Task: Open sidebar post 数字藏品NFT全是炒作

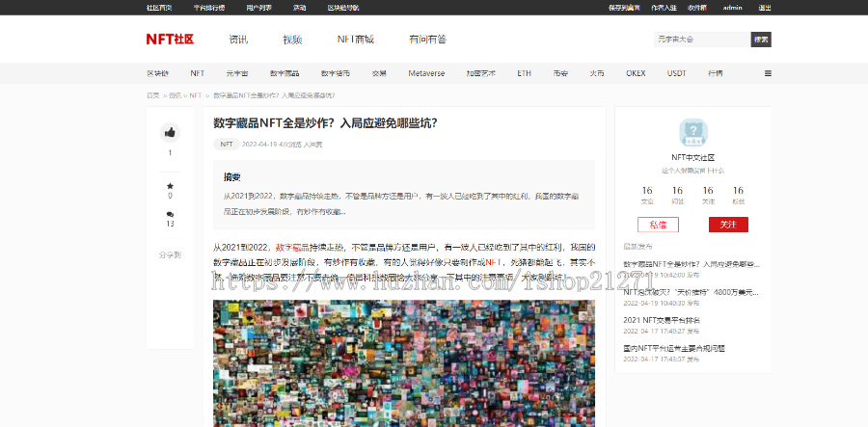Action: (692, 264)
